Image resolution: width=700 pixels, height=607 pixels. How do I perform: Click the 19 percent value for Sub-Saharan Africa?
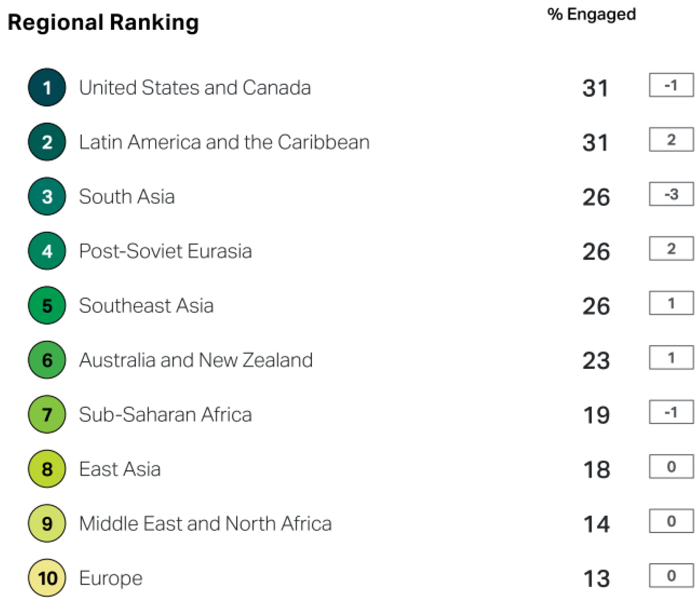pos(596,415)
